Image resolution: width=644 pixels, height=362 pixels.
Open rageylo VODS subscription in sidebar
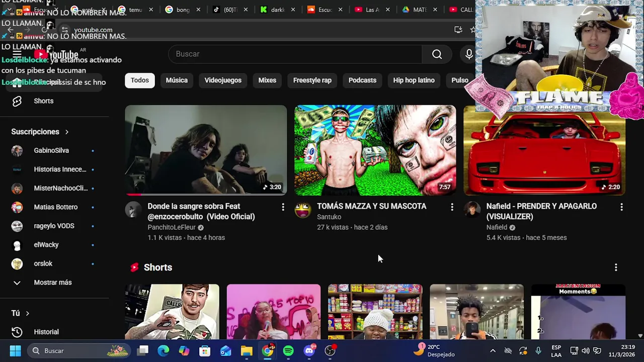pos(54,226)
